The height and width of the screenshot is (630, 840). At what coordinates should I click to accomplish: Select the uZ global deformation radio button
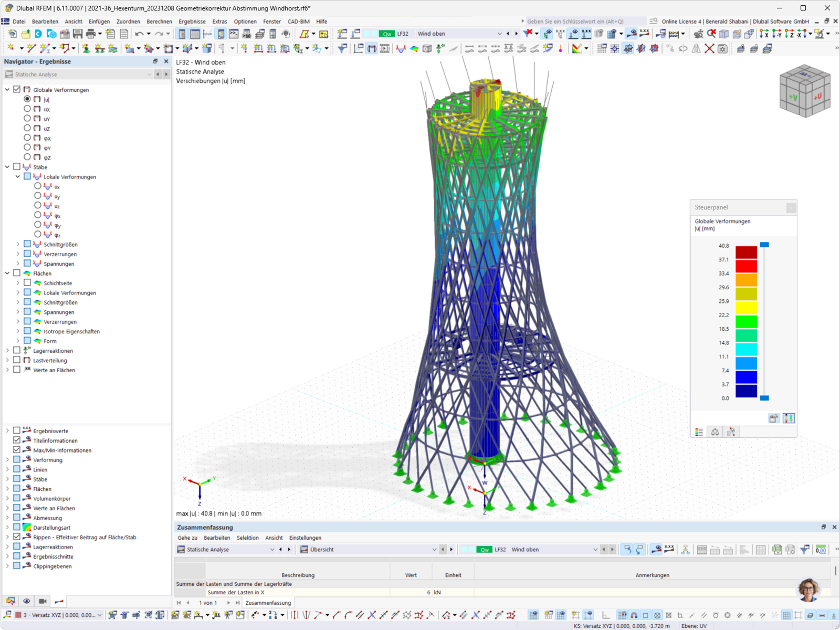tap(27, 128)
